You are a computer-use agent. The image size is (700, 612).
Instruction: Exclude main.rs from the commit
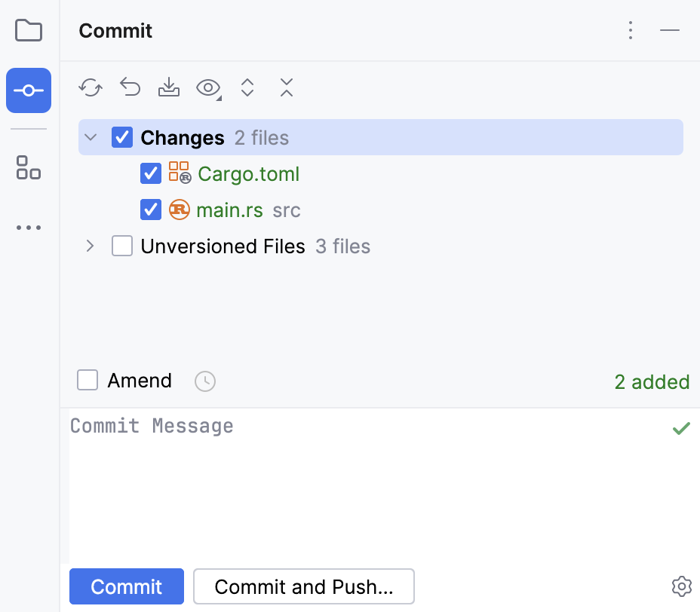tap(150, 210)
